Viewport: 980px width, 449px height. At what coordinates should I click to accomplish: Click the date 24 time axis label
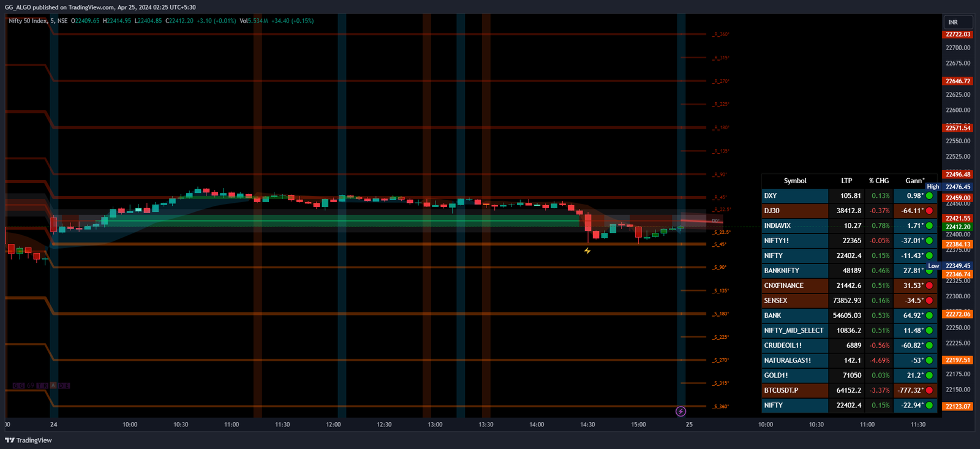tap(54, 424)
